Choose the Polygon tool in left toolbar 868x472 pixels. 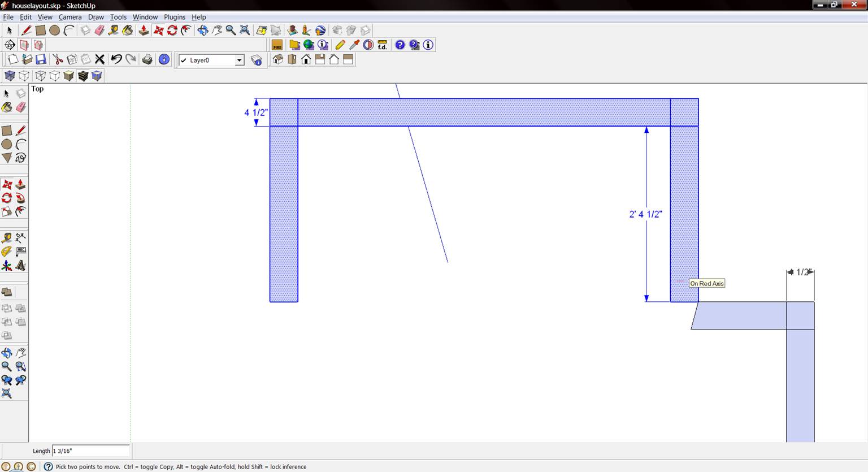click(x=7, y=158)
